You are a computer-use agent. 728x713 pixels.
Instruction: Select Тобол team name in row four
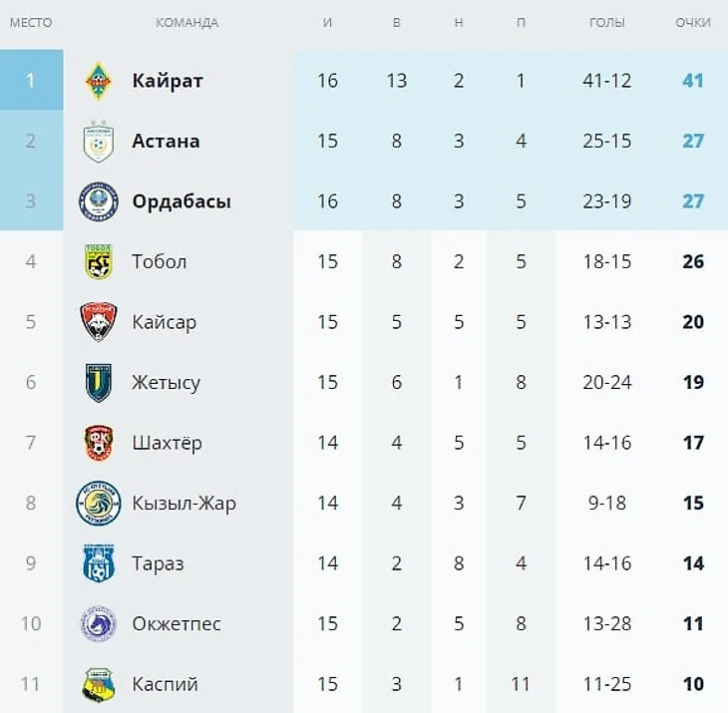(160, 262)
